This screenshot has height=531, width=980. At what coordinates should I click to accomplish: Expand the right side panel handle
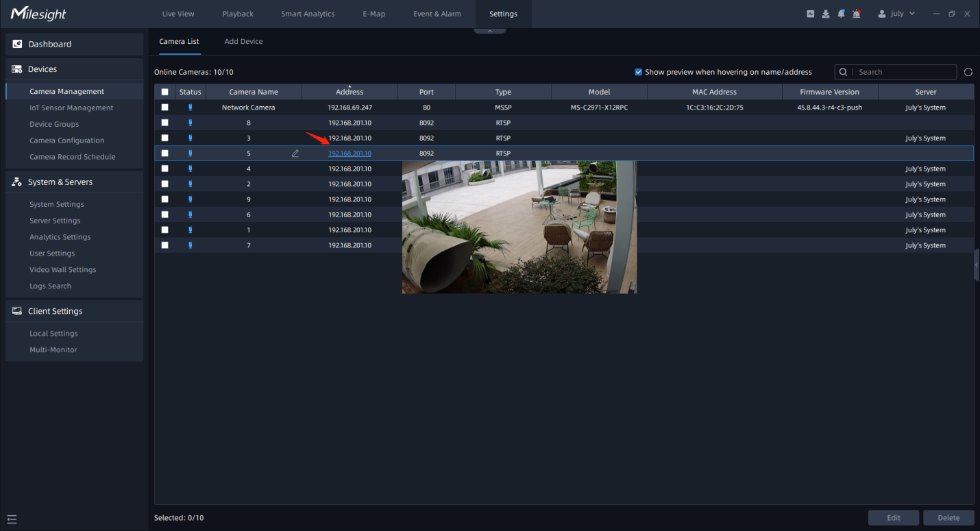click(x=976, y=265)
